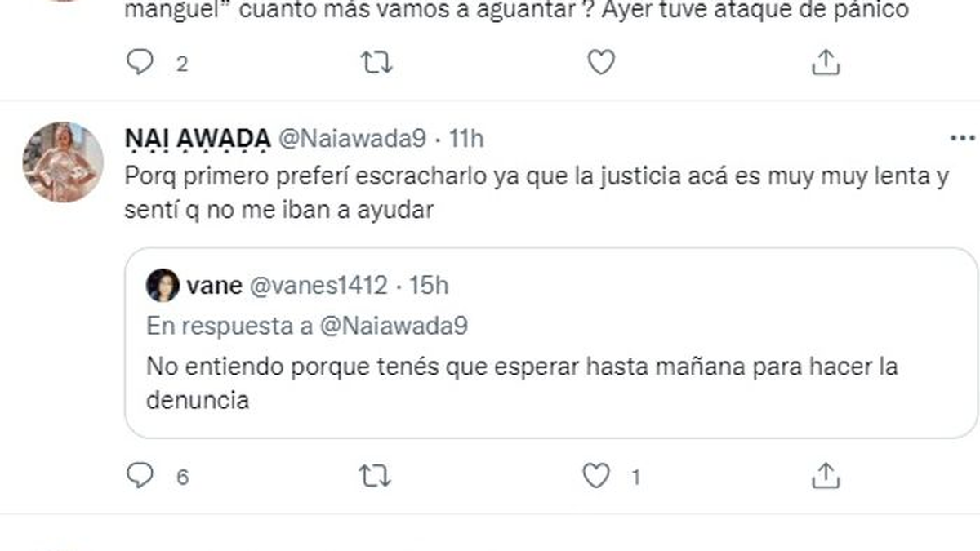Reply to the tweet mentioning ataque de pánico
The image size is (980, 551).
pos(141,63)
